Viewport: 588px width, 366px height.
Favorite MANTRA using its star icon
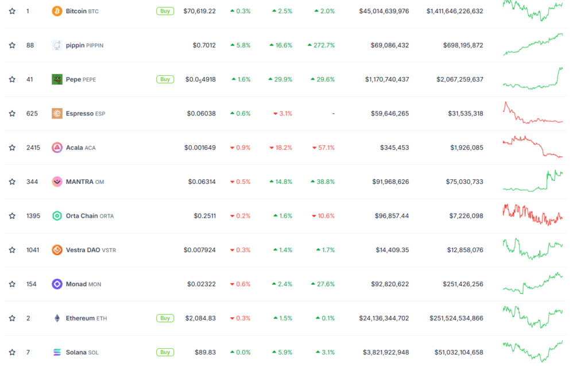pos(12,182)
